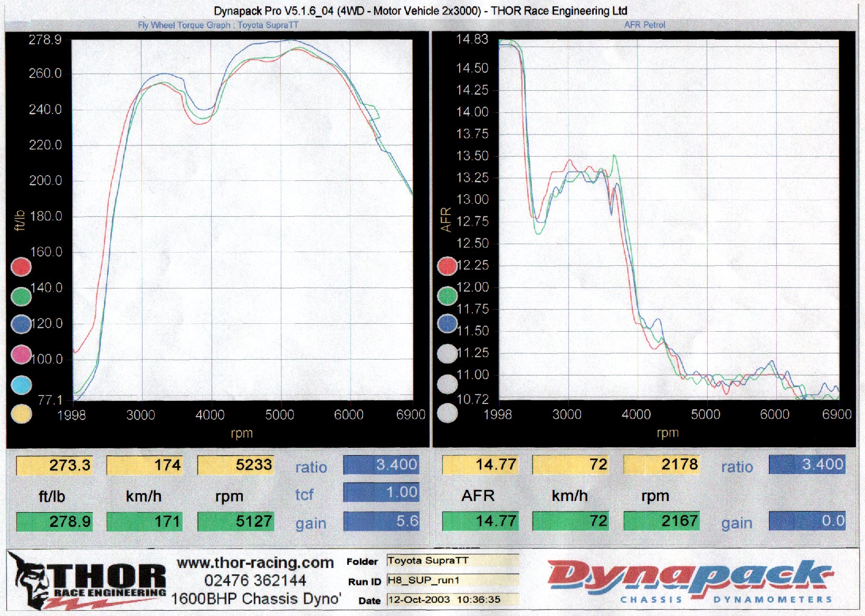Click green torque value 278.9

pyautogui.click(x=54, y=522)
